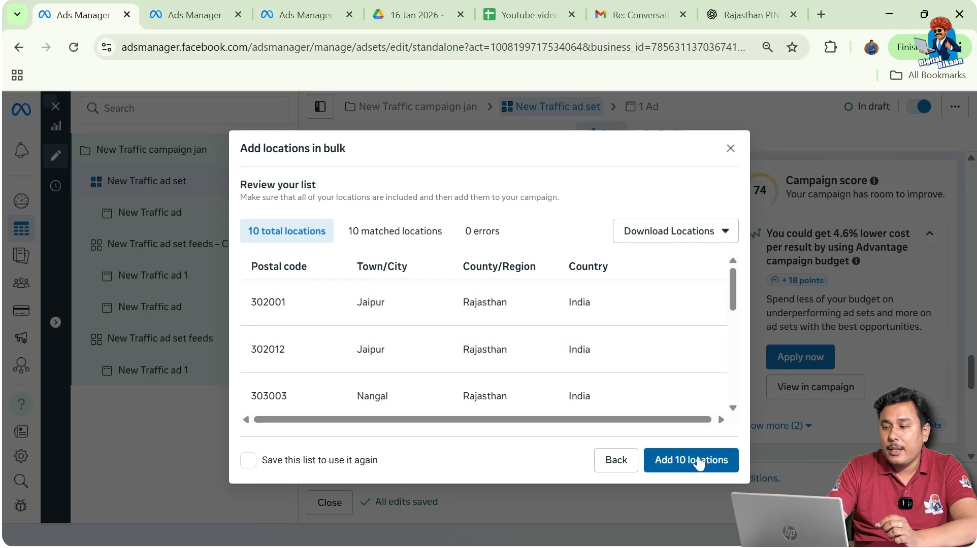Image resolution: width=977 pixels, height=548 pixels.
Task: Select the 10 matched locations tab
Action: point(395,231)
